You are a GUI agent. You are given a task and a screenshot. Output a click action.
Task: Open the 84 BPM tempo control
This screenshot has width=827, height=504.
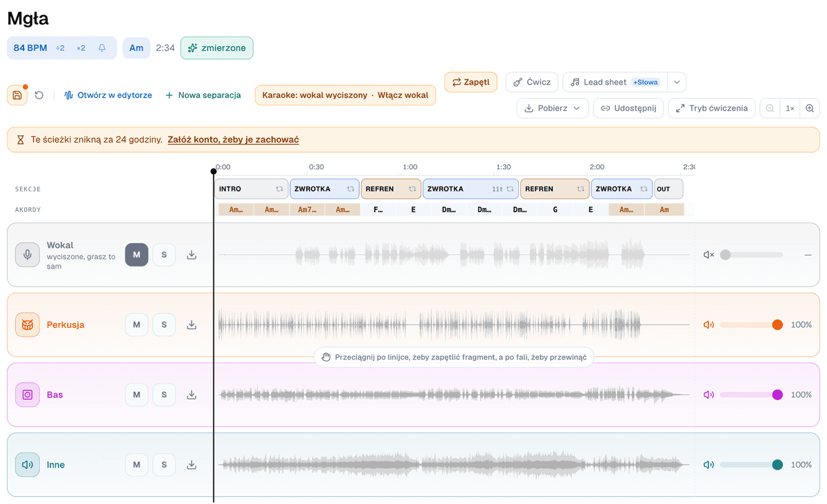click(x=30, y=48)
